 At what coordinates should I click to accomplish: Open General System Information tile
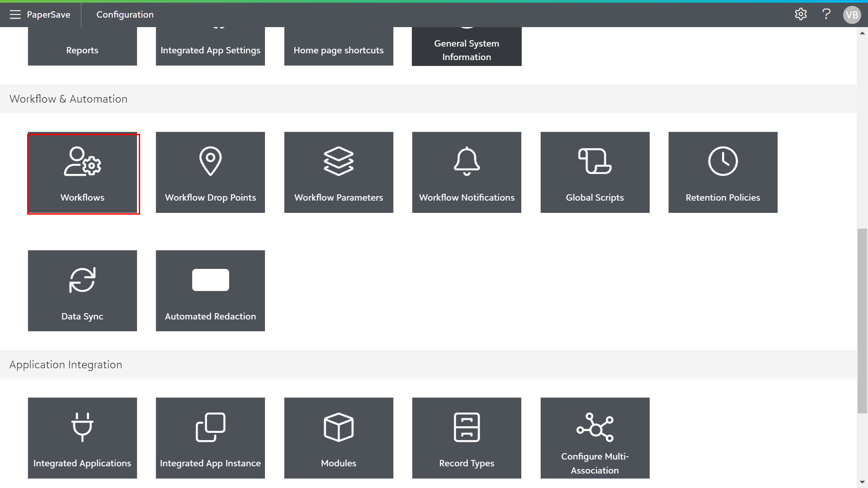pos(467,47)
